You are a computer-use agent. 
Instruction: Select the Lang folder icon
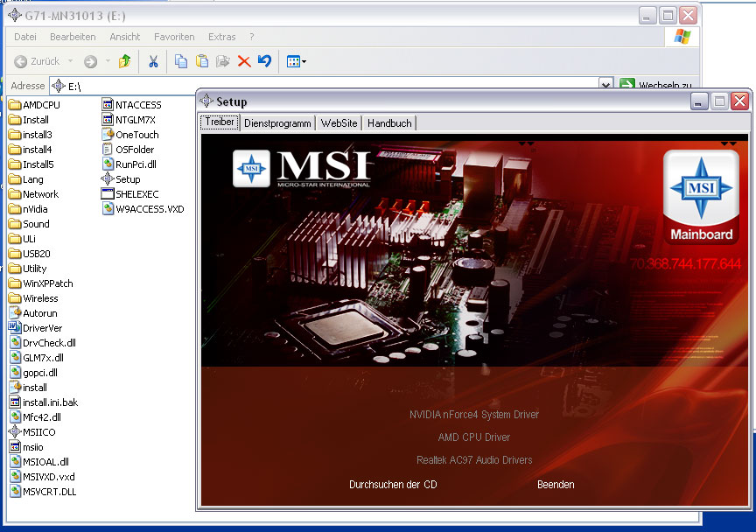pos(15,179)
